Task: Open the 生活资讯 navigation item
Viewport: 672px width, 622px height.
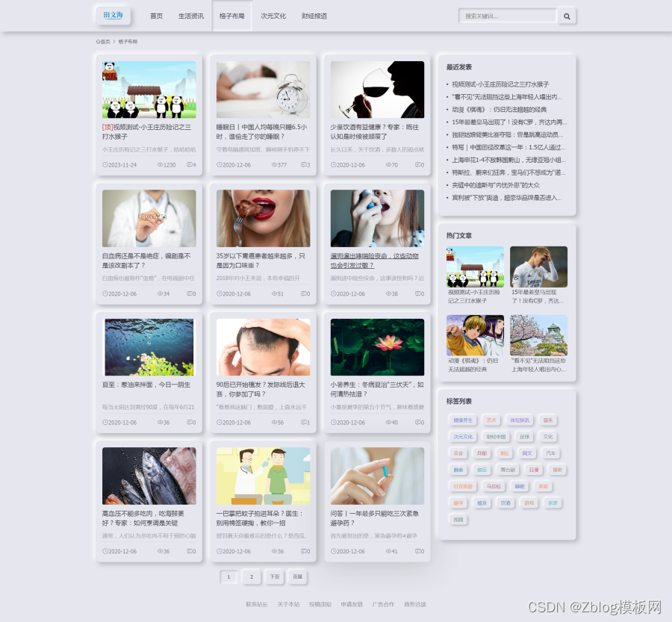Action: pos(190,16)
